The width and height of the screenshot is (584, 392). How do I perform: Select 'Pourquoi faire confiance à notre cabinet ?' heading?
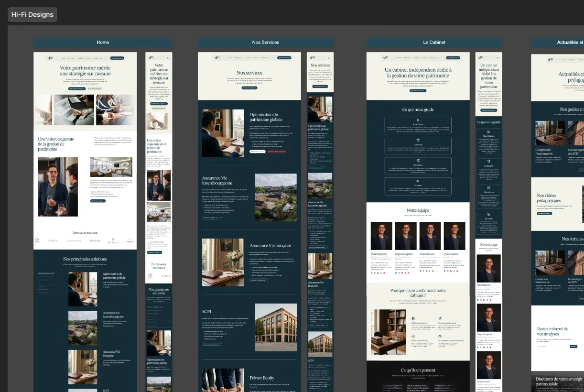click(x=418, y=293)
